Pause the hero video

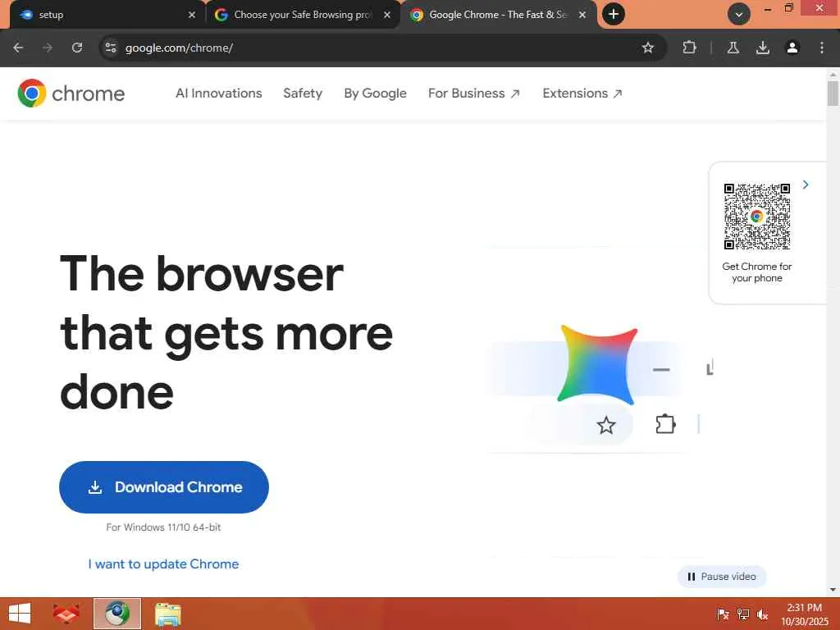(x=722, y=577)
